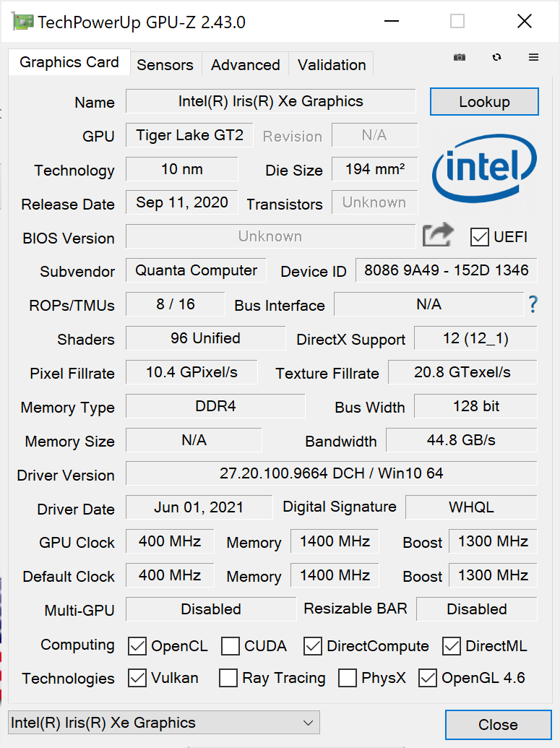Viewport: 560px width, 748px height.
Task: Toggle the Vulkan checkbox
Action: (137, 678)
